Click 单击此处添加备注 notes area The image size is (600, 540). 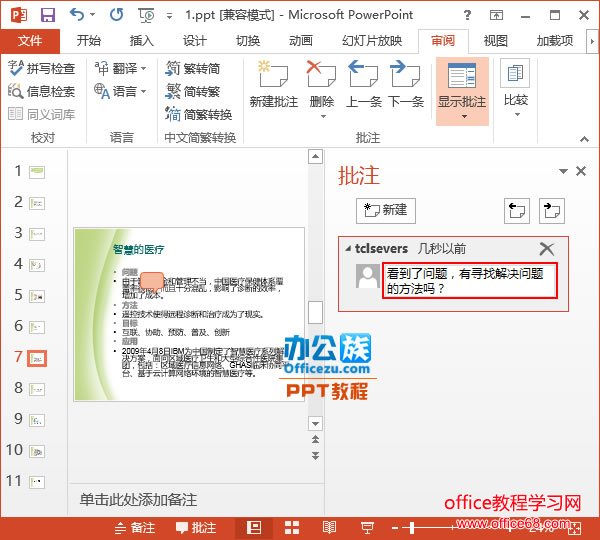(x=139, y=500)
